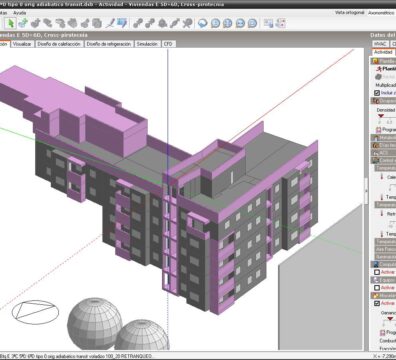Click the last icon in the top toolbar
The height and width of the screenshot is (360, 396).
click(x=281, y=23)
